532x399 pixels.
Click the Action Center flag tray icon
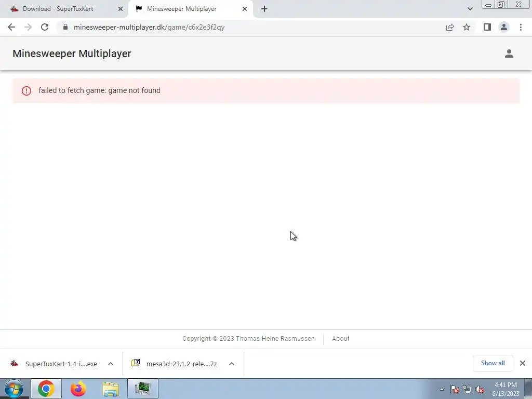[455, 389]
